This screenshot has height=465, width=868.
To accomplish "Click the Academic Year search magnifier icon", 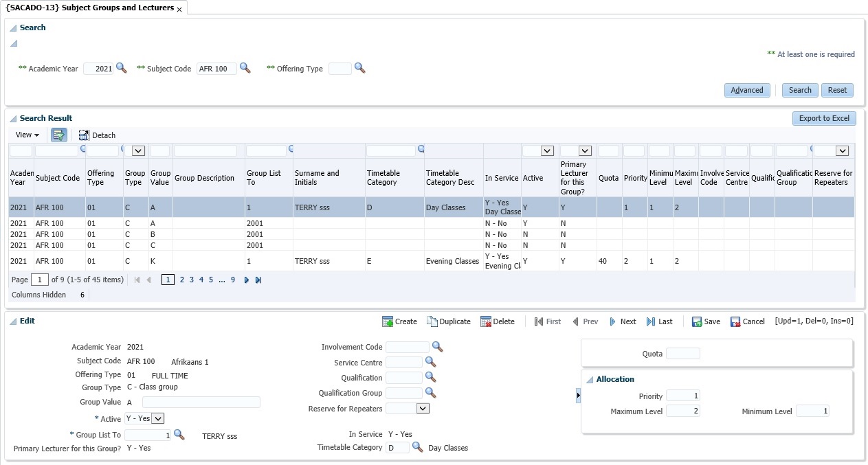I will pyautogui.click(x=122, y=68).
